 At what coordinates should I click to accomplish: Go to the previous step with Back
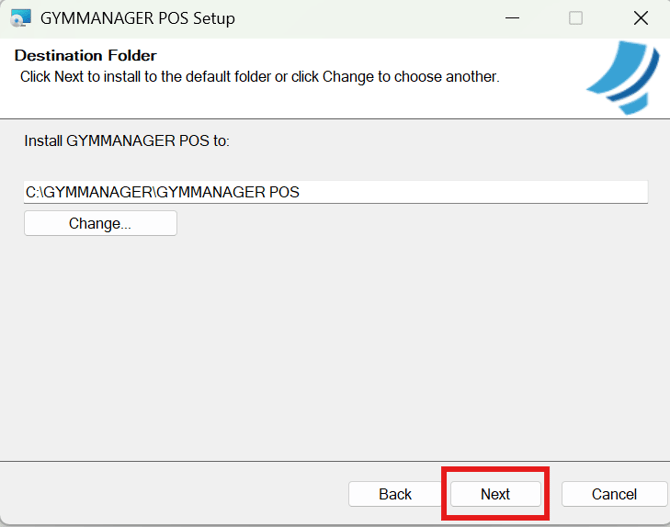pos(395,494)
